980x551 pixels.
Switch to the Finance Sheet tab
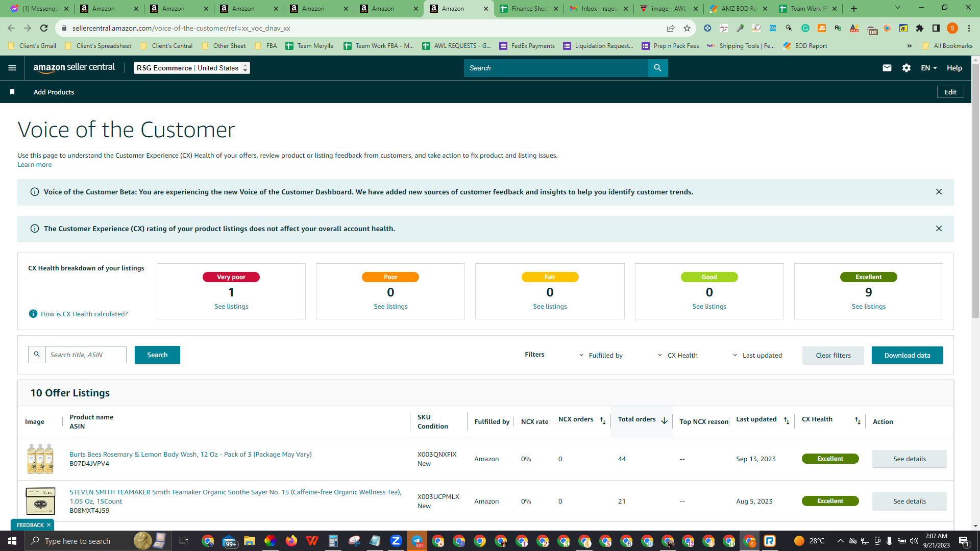tap(529, 9)
